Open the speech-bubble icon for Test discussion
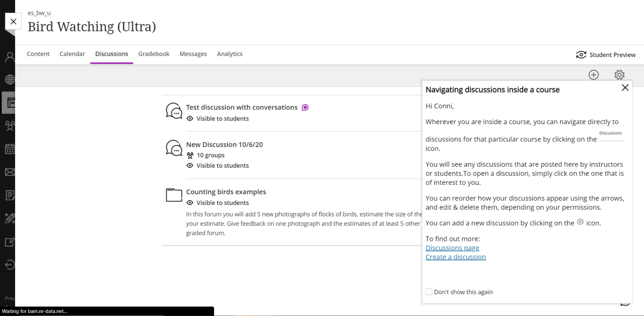The image size is (644, 316). pyautogui.click(x=174, y=111)
